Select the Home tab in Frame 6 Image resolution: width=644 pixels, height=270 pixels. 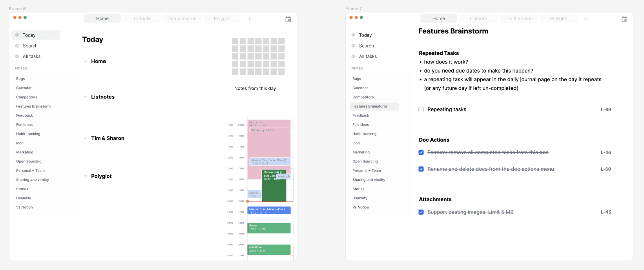pos(102,18)
